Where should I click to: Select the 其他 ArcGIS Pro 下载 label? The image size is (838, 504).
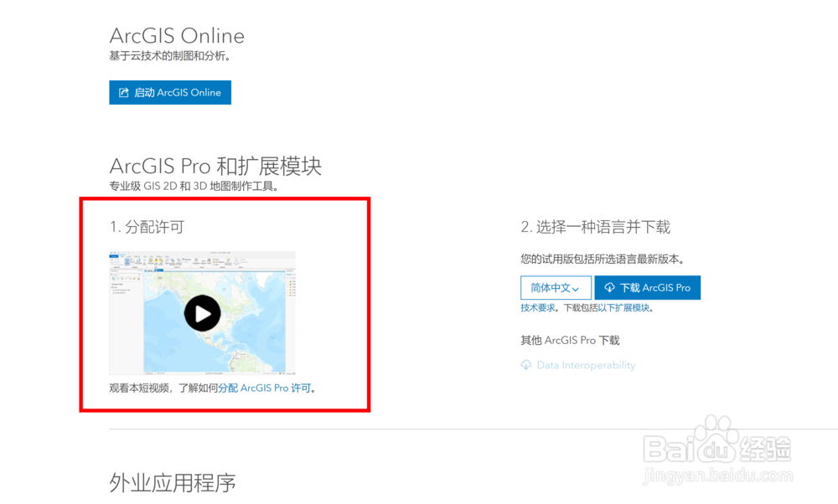[570, 340]
